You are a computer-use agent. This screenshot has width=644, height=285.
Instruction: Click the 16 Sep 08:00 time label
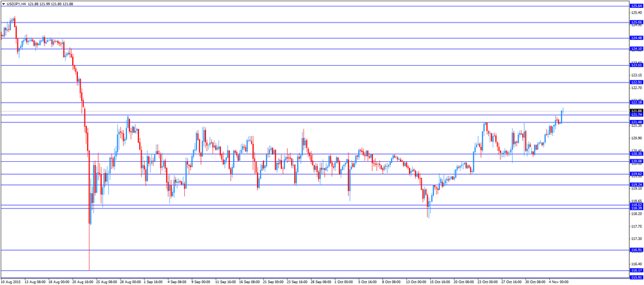(x=250, y=282)
